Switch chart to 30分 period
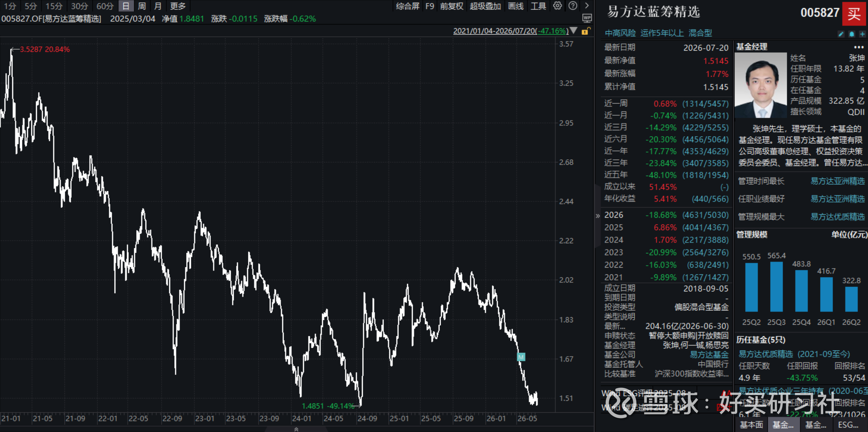Image resolution: width=868 pixels, height=432 pixels. click(79, 6)
